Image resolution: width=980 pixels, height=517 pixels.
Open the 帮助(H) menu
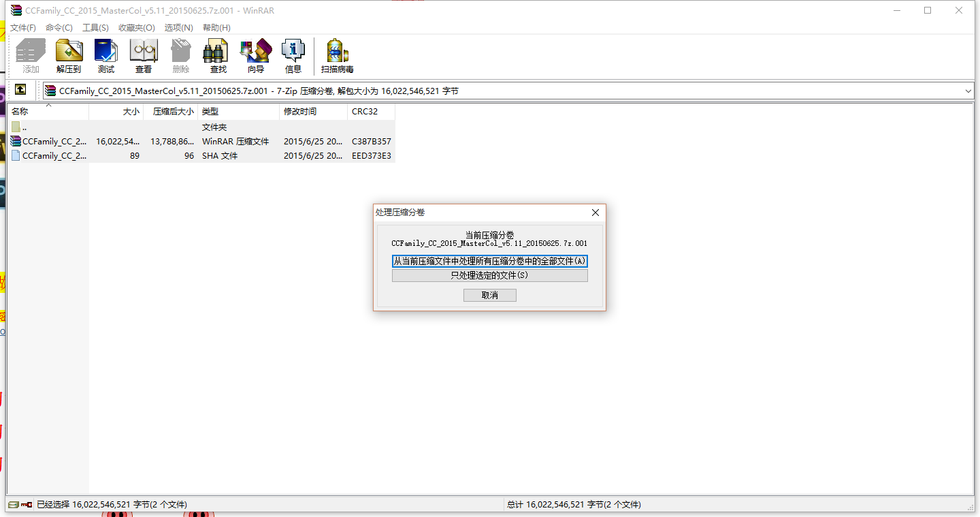coord(216,28)
